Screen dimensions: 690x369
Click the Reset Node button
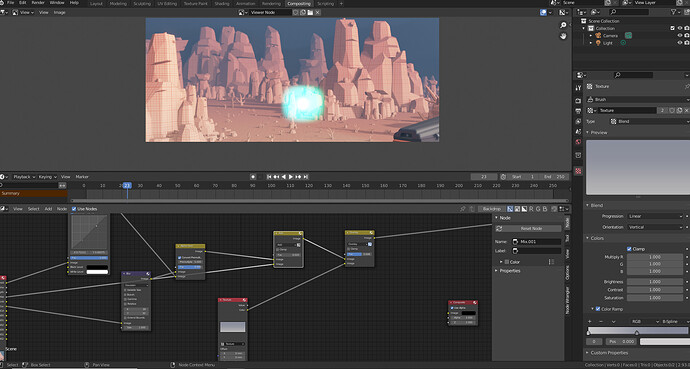[528, 229]
